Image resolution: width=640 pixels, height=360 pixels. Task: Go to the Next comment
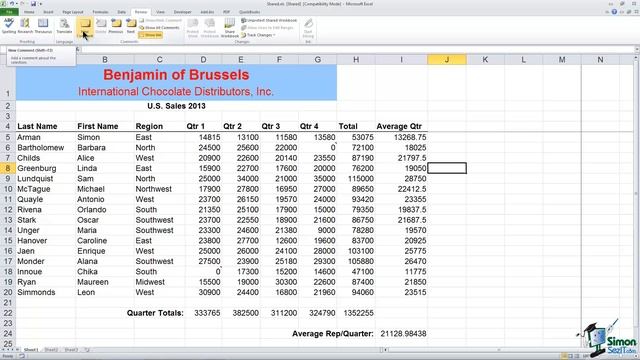(131, 26)
